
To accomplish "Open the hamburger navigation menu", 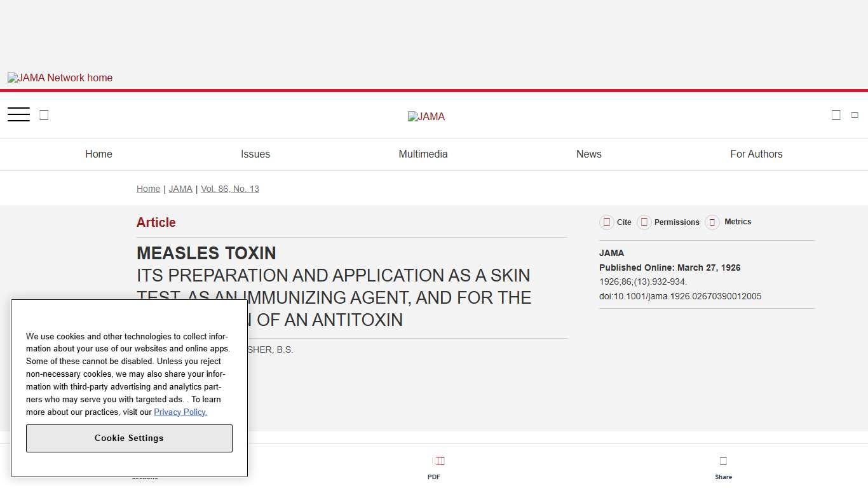I will pyautogui.click(x=18, y=114).
